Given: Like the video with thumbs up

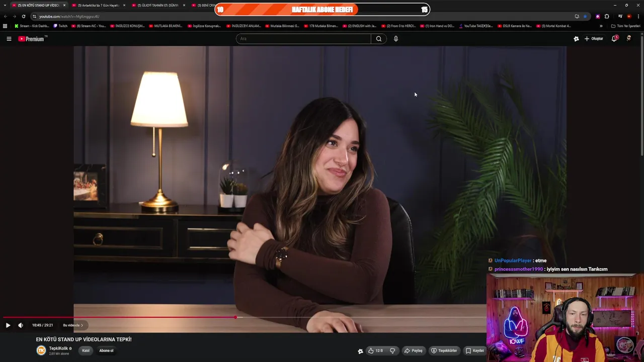Looking at the screenshot, I should 375,350.
